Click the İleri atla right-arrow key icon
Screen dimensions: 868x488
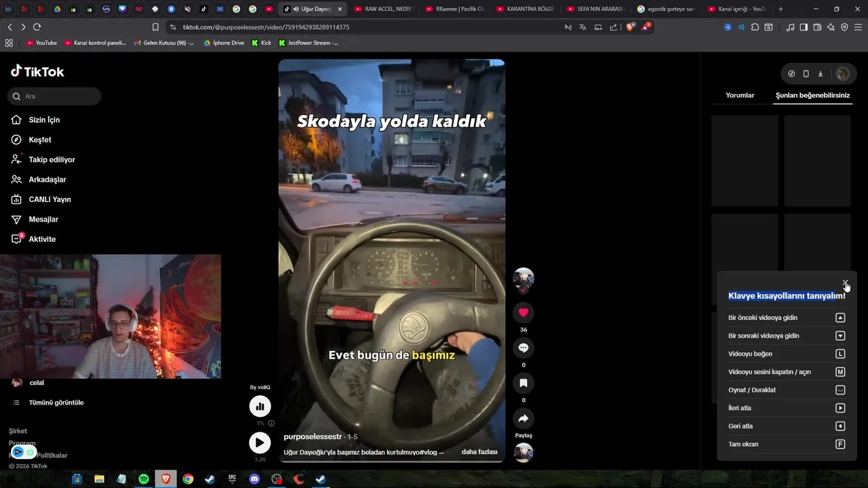pyautogui.click(x=840, y=408)
